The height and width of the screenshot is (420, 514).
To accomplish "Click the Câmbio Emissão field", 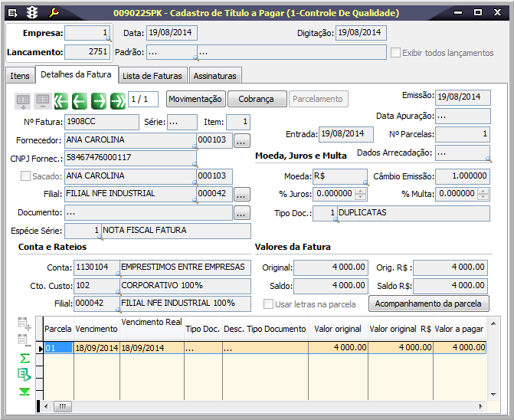I will tap(463, 176).
